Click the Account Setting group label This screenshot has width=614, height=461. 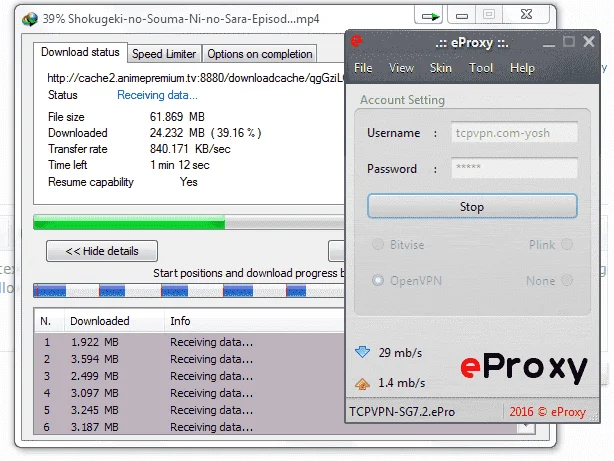[x=403, y=100]
